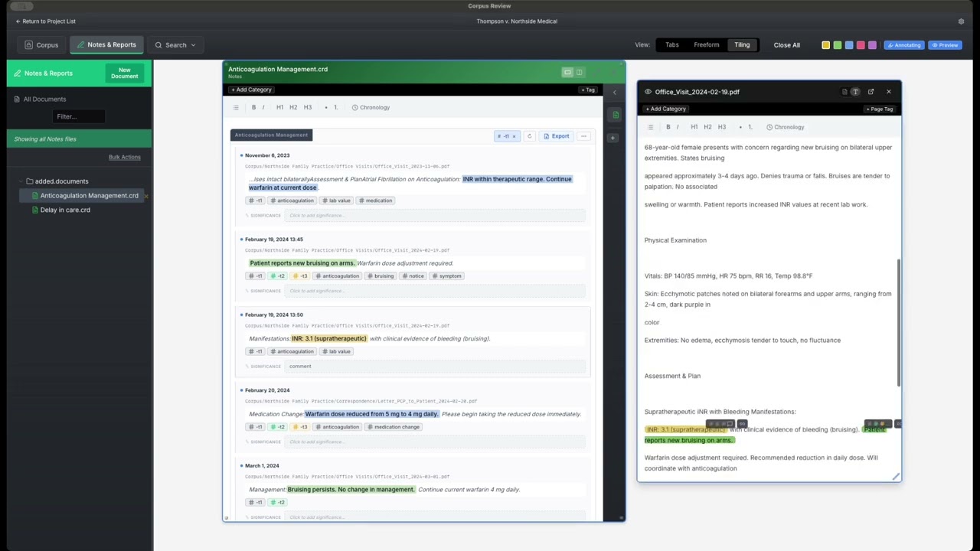Insert bullet list in the notes editor toolbar
This screenshot has height=551, width=980.
[326, 107]
